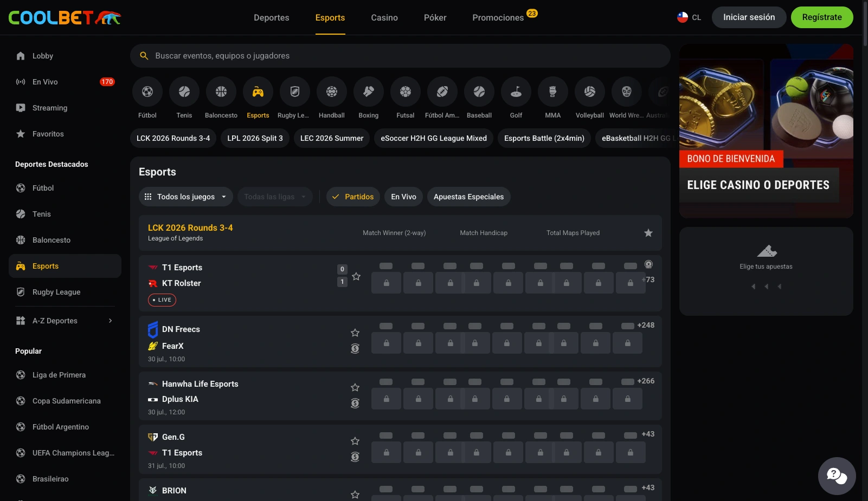The height and width of the screenshot is (501, 868).
Task: Click the Esports gamepad icon in carousel
Action: [258, 92]
